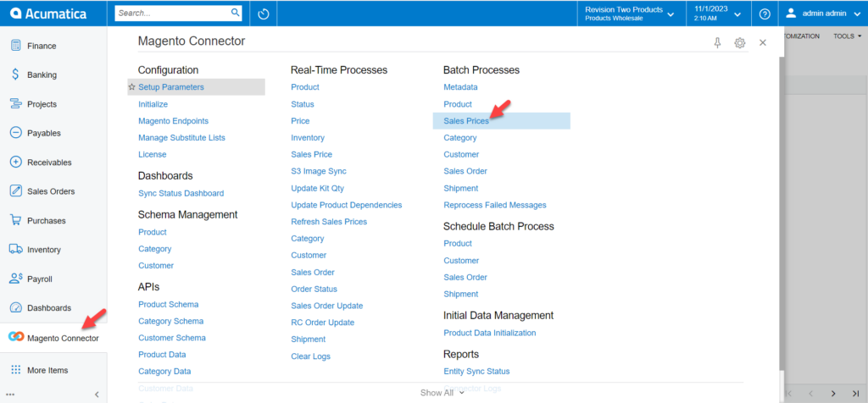
Task: Open Category Schema under APIs
Action: [x=170, y=321]
